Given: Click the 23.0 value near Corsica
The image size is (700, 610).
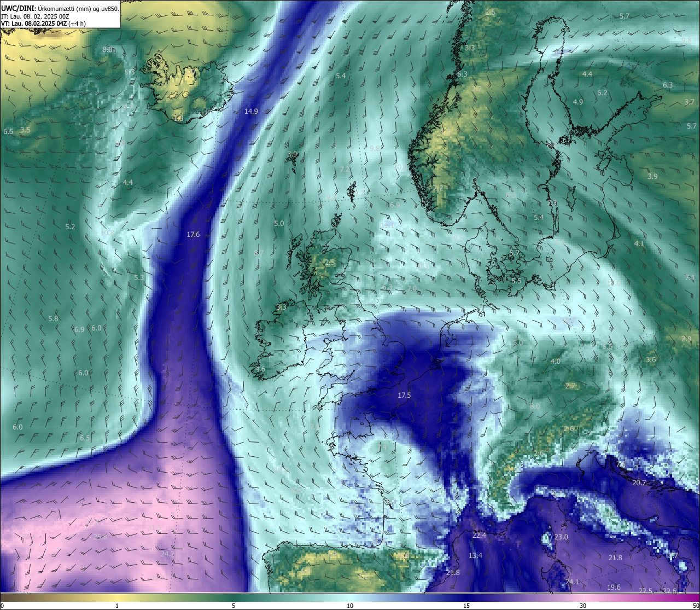Looking at the screenshot, I should tap(561, 537).
